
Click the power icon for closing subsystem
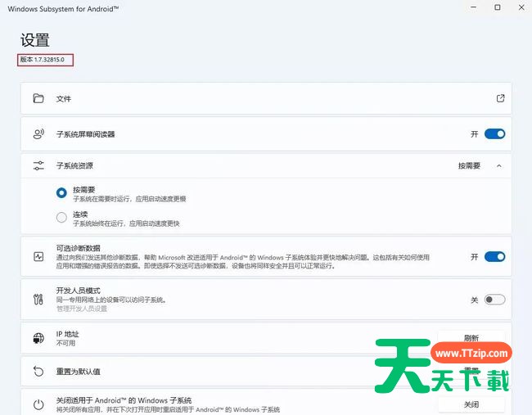pyautogui.click(x=38, y=404)
